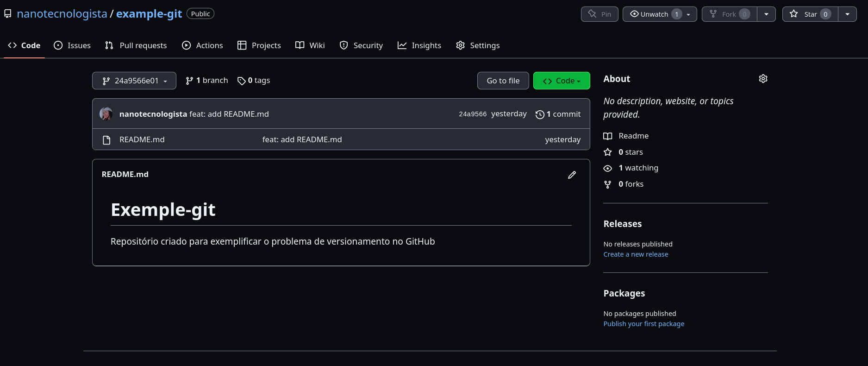Expand the Star lists dropdown arrow

848,14
